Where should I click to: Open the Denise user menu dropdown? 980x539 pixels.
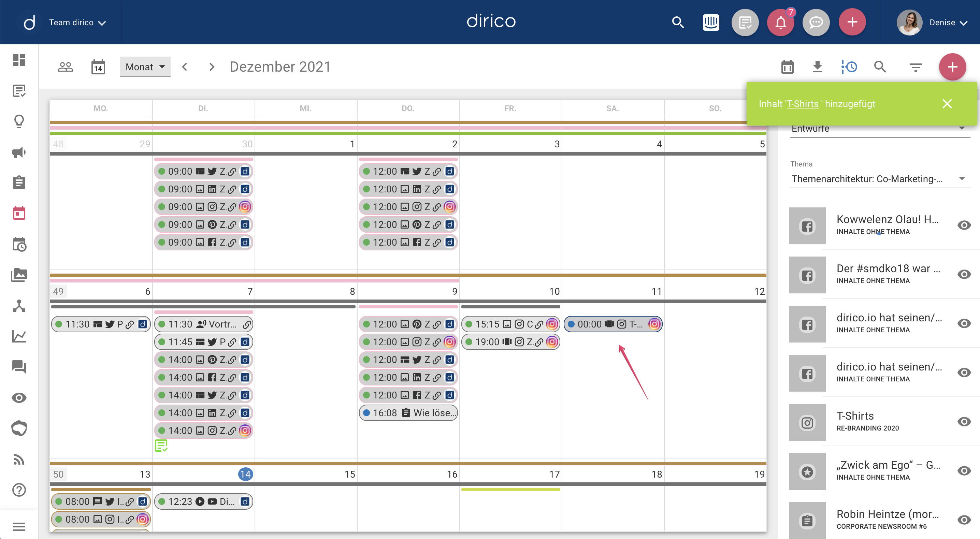pos(948,23)
